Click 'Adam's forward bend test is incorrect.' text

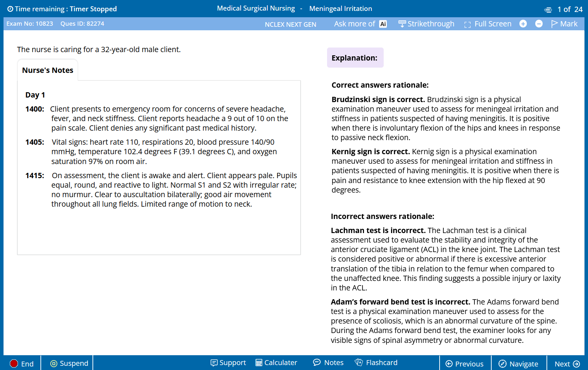click(400, 302)
